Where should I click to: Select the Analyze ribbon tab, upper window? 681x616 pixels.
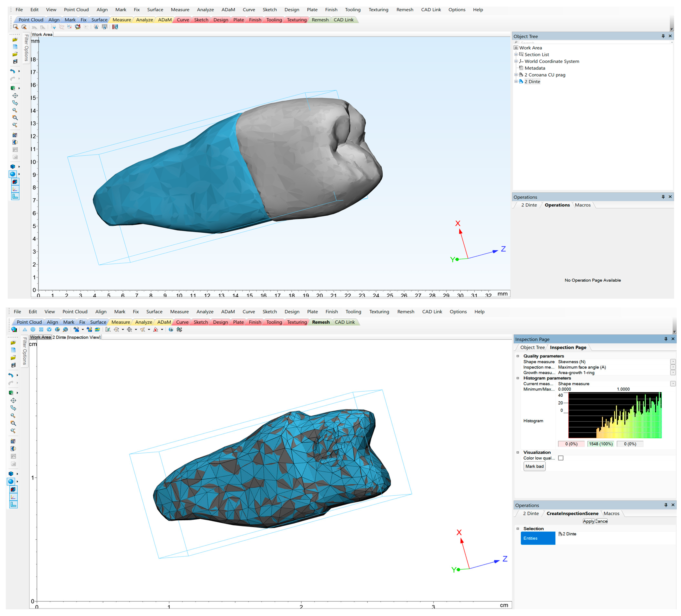[144, 20]
